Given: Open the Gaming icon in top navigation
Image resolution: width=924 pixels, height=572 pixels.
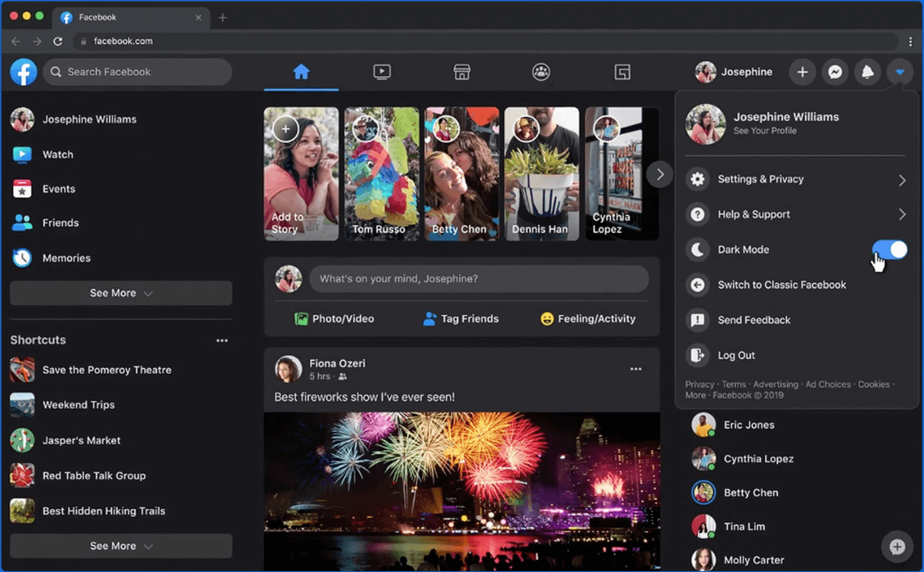Looking at the screenshot, I should click(x=622, y=71).
